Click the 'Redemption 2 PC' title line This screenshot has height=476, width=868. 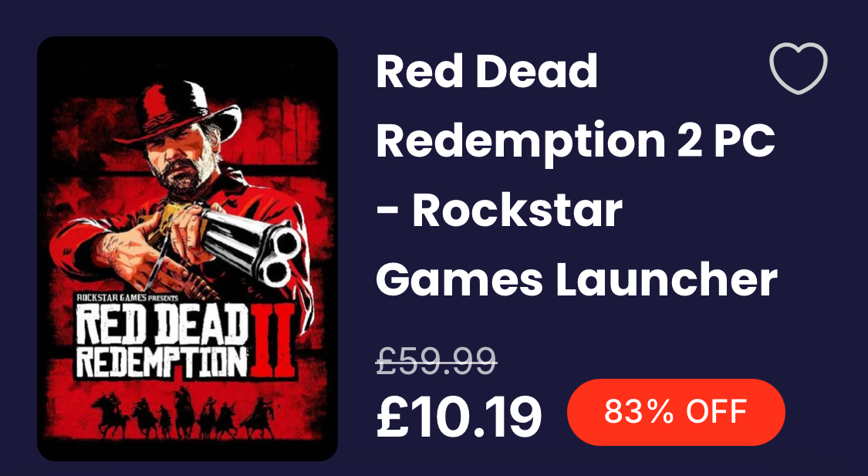point(576,141)
